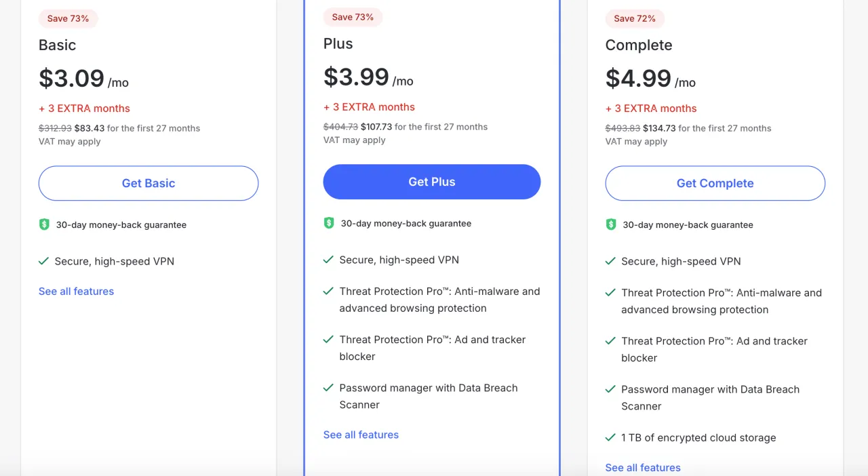Click the Get Basic button
Viewport: 868px width, 476px height.
[x=149, y=183]
